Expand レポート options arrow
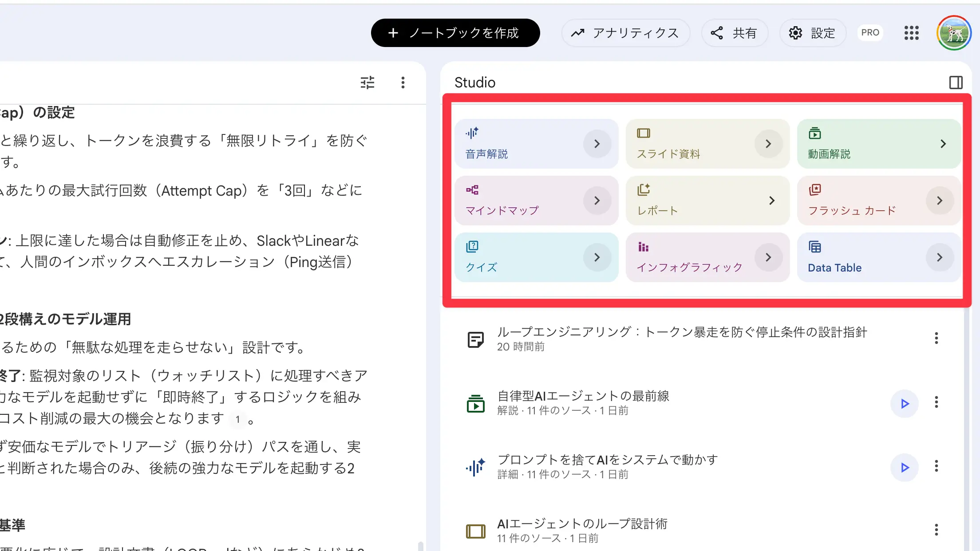 click(772, 201)
